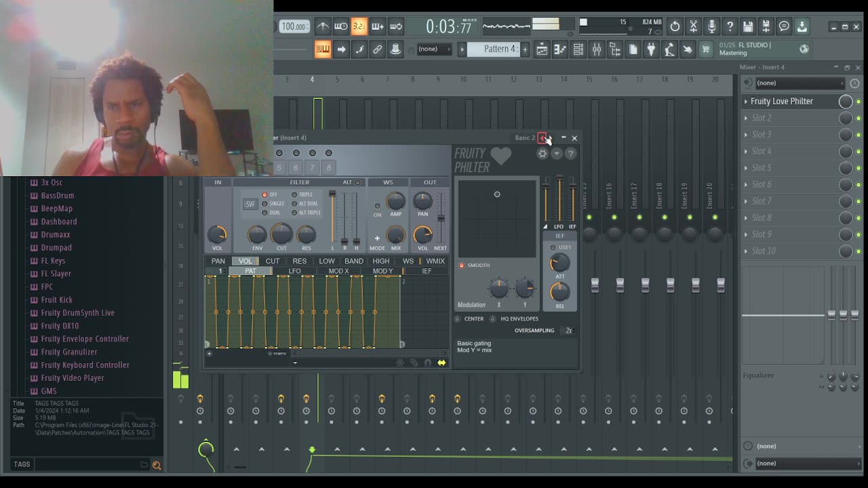Toggle blend recording overdub icon
The height and width of the screenshot is (488, 868).
378,26
